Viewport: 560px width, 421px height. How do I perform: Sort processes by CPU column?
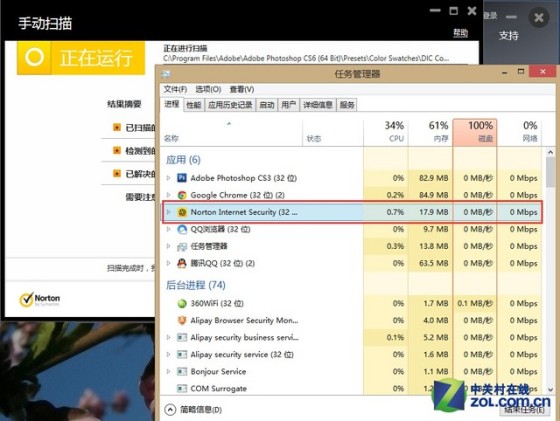click(386, 132)
